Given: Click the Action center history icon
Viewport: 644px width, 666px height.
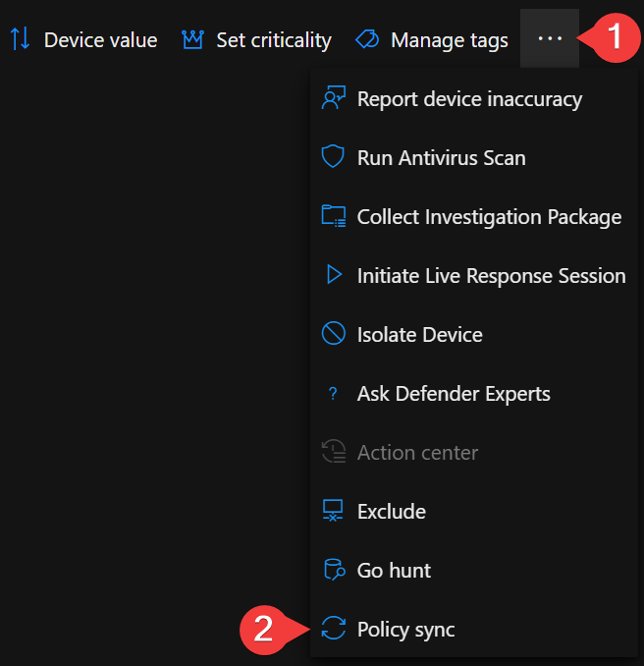Looking at the screenshot, I should 334,451.
